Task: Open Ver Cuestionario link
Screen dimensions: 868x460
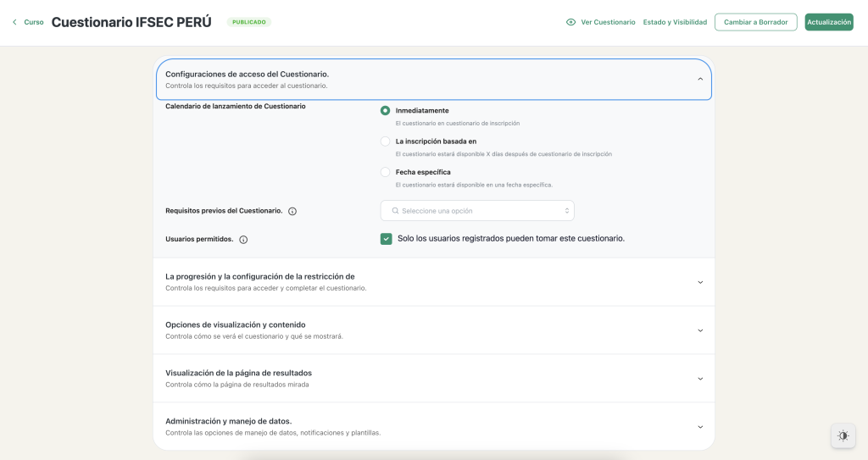Action: point(608,22)
